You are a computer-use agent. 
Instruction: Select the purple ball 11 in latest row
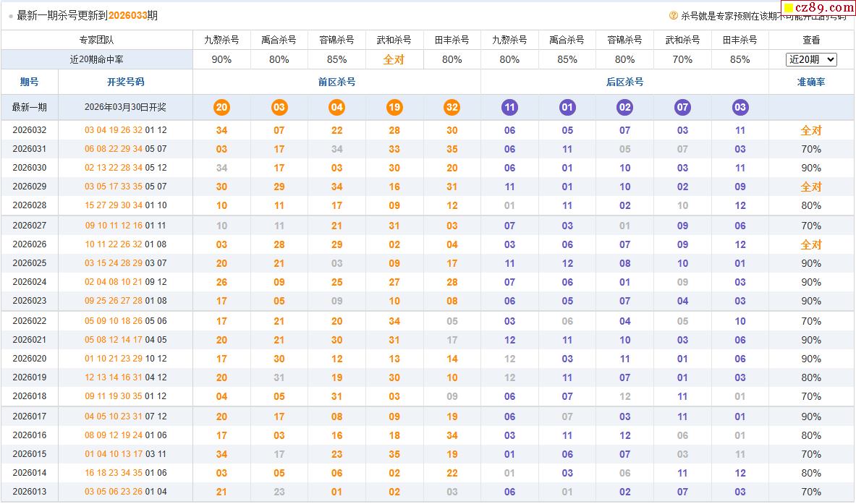(509, 108)
